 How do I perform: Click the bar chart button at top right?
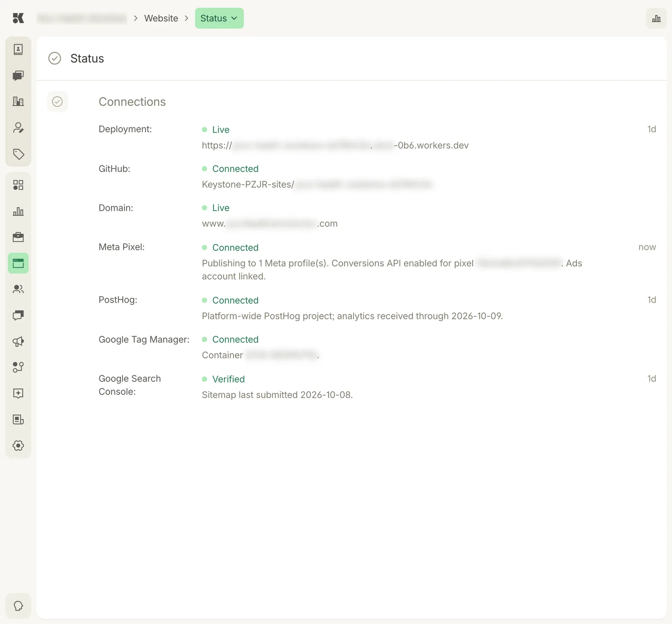656,18
